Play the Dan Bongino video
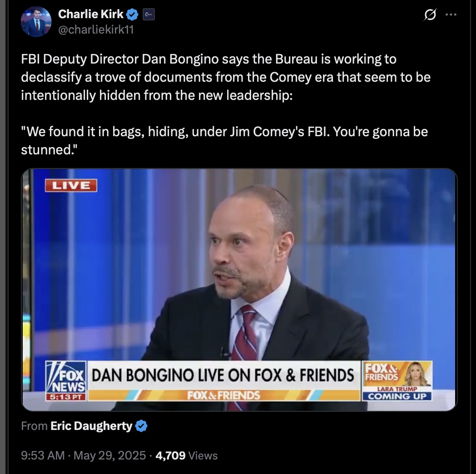 point(239,290)
